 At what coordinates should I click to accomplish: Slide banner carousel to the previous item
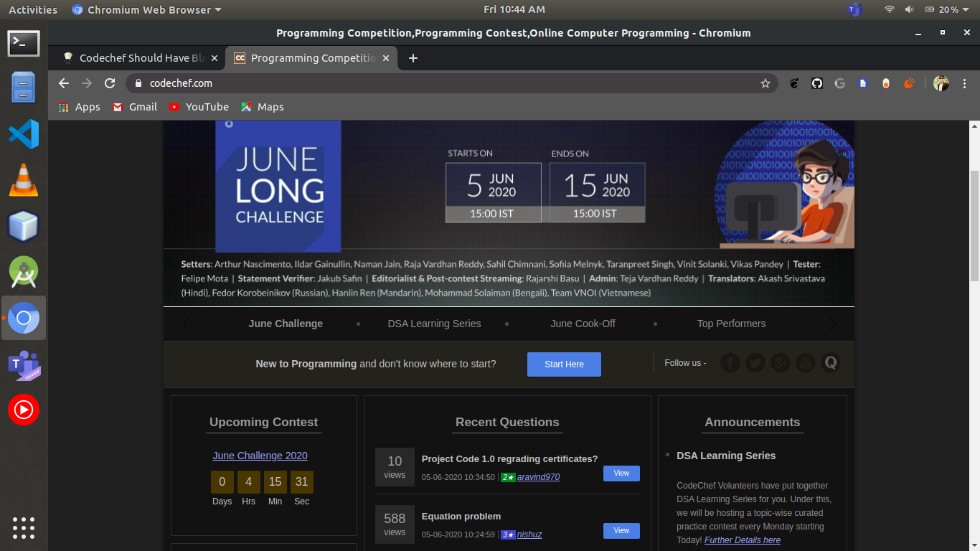coord(186,324)
